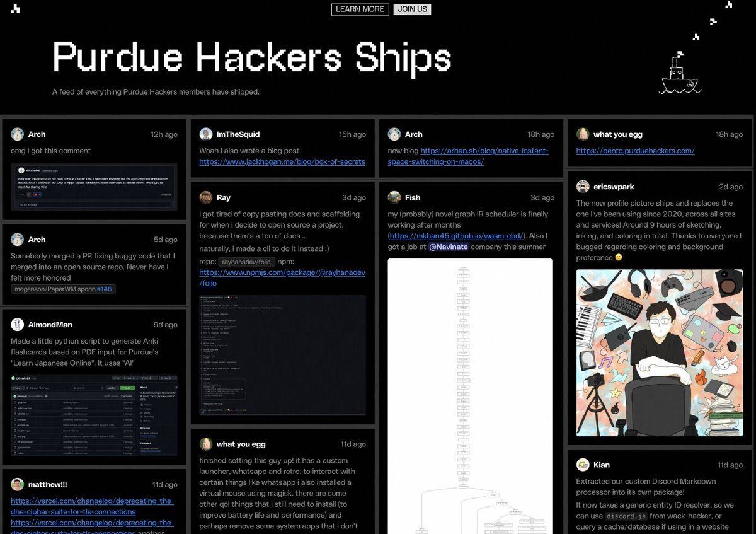Click the @Navinate mention tag
756x534 pixels.
click(449, 247)
